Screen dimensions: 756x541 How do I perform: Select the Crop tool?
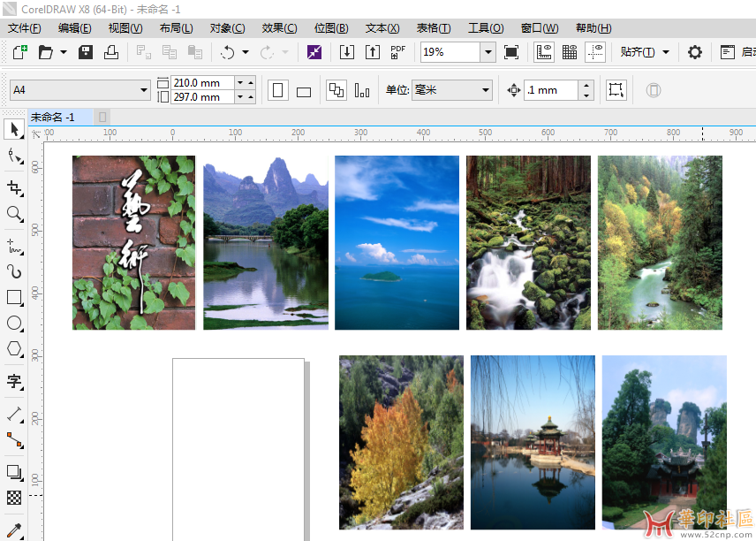click(15, 187)
